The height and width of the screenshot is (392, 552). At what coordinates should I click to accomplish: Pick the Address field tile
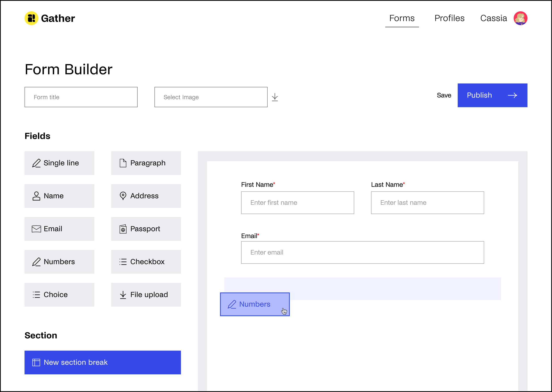pos(146,196)
